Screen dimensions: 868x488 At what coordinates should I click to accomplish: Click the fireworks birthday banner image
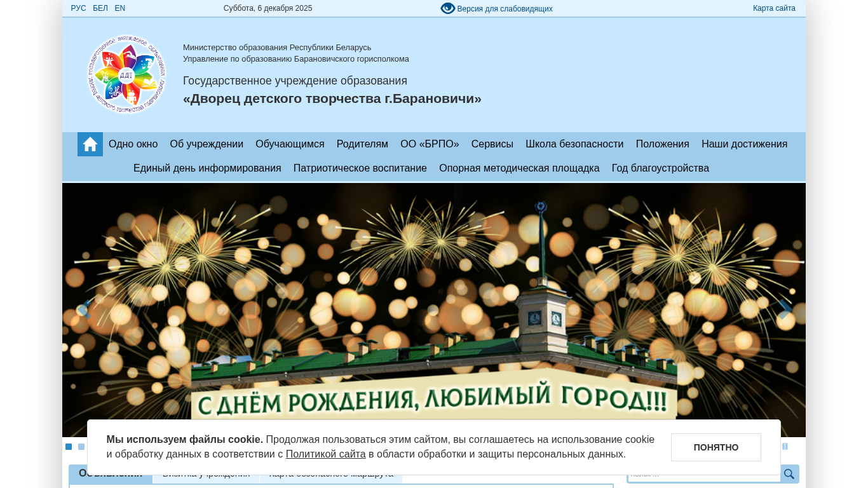point(434,310)
